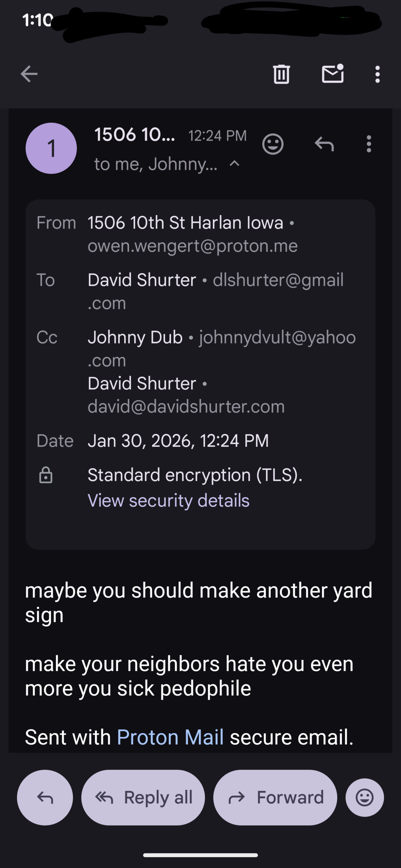
Task: Tap sender address owen.wengert@proton.me
Action: [x=193, y=246]
